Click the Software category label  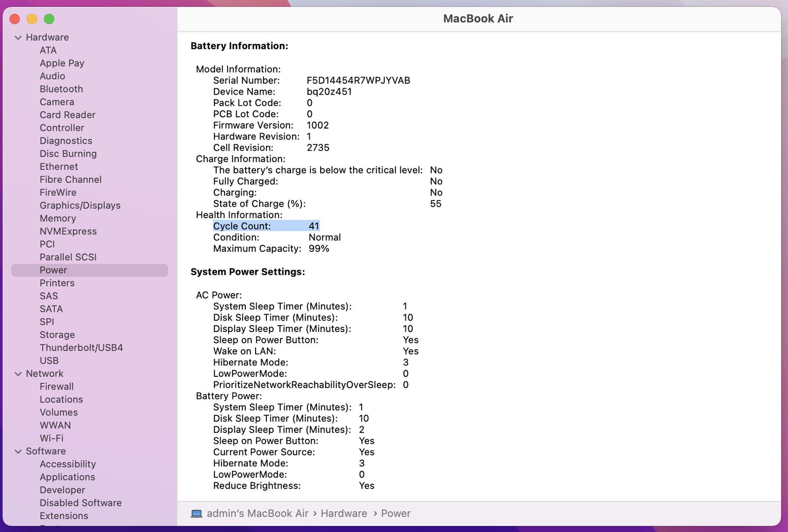(45, 451)
